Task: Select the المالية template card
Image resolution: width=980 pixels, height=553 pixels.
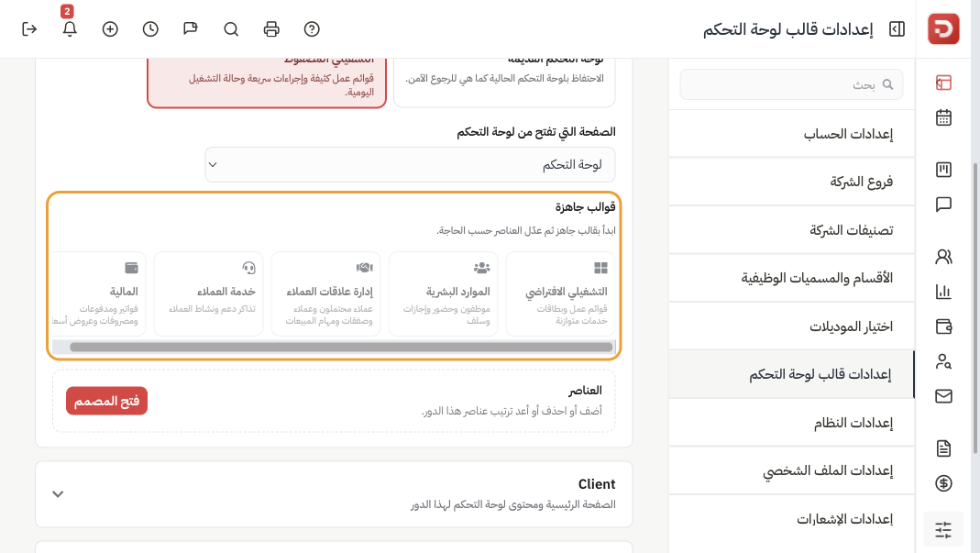Action: tap(99, 294)
